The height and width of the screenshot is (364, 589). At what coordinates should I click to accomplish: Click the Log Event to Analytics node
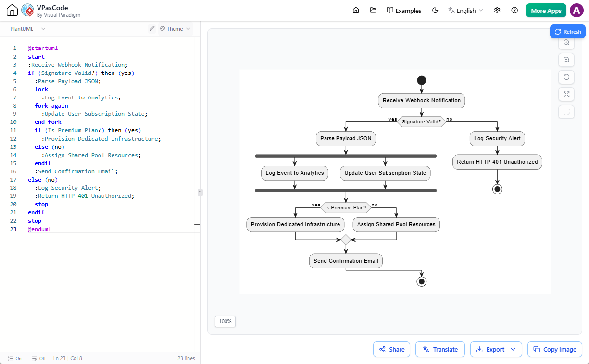pos(295,173)
